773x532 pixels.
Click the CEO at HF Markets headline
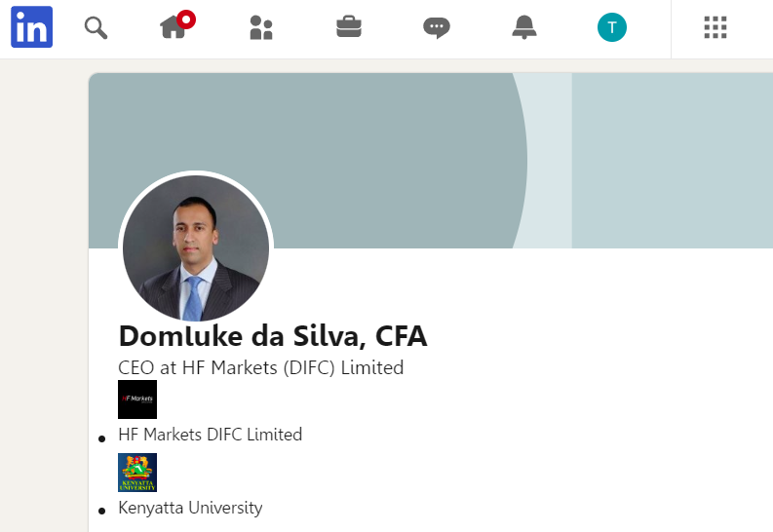pos(260,367)
